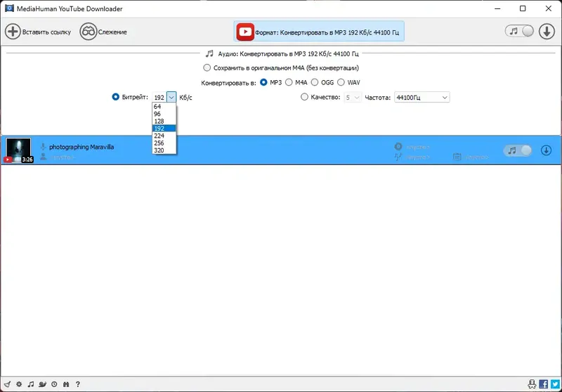Image resolution: width=562 pixels, height=392 pixels.
Task: Click the Вставить ссылку label
Action: pyautogui.click(x=46, y=32)
